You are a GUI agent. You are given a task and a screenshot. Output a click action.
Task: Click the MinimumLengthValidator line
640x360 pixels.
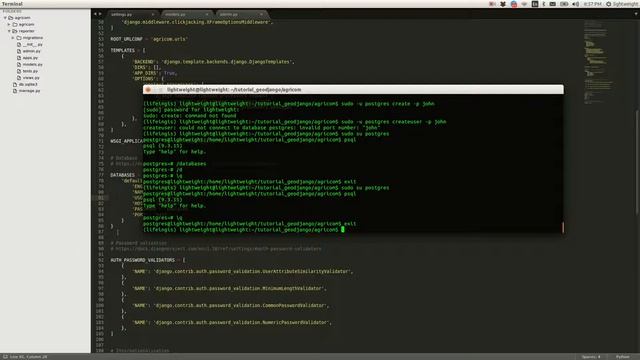click(229, 289)
